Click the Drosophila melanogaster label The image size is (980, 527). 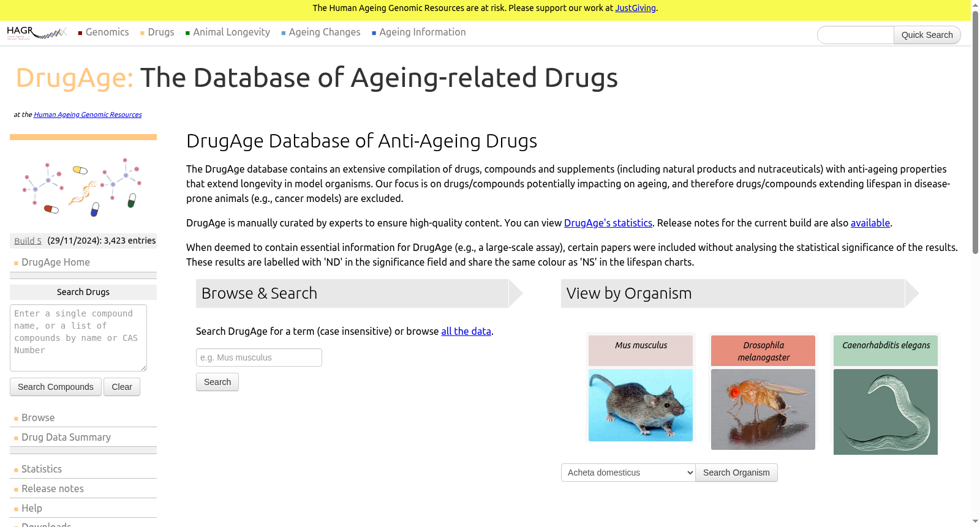pyautogui.click(x=763, y=351)
